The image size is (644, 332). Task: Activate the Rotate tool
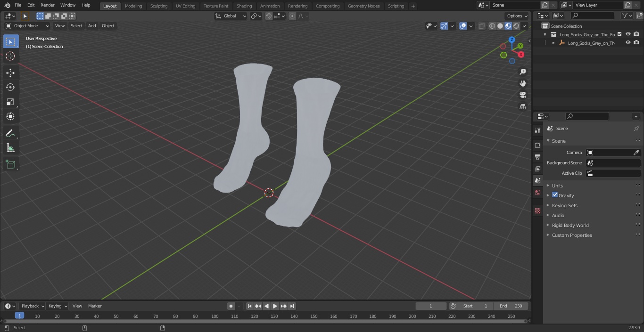tap(10, 87)
